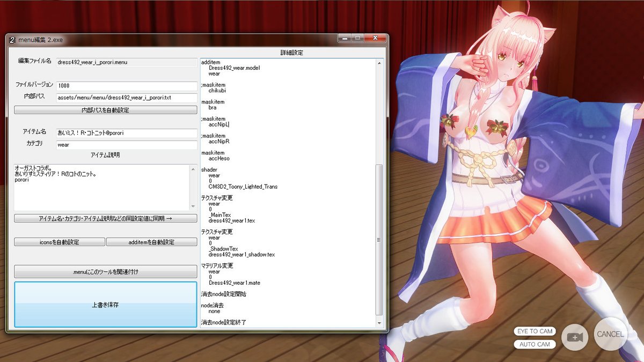Click the 詳細設定 scrollbar down arrow
644x362 pixels.
(379, 323)
